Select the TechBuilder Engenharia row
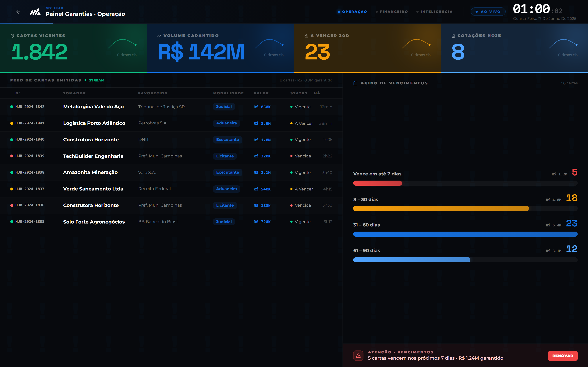 pos(171,156)
